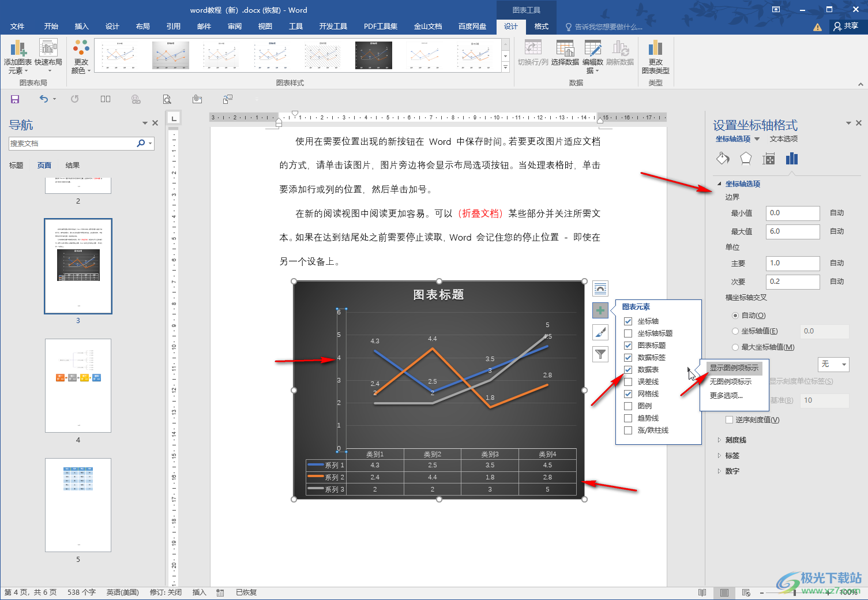Close the navigation (导航) pane

click(x=155, y=123)
